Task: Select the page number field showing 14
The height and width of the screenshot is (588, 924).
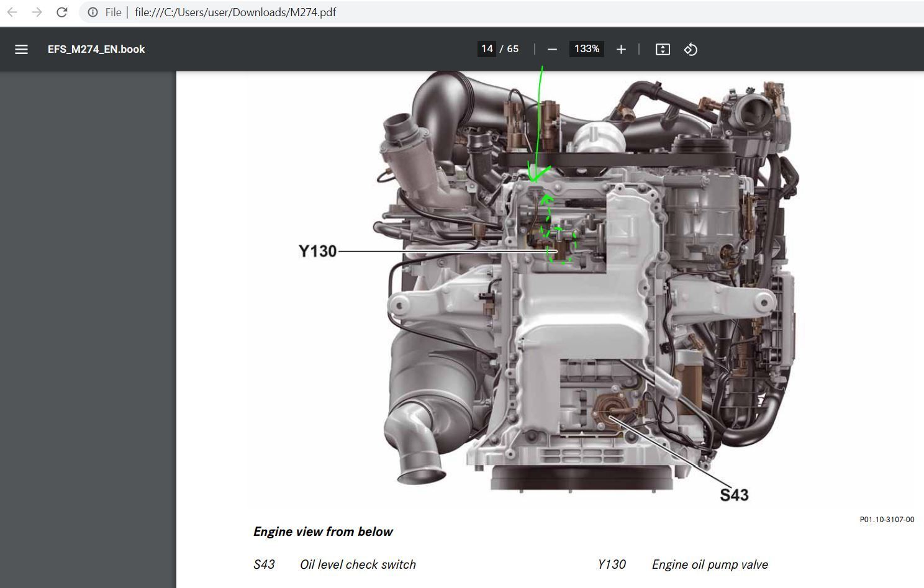Action: click(x=487, y=49)
